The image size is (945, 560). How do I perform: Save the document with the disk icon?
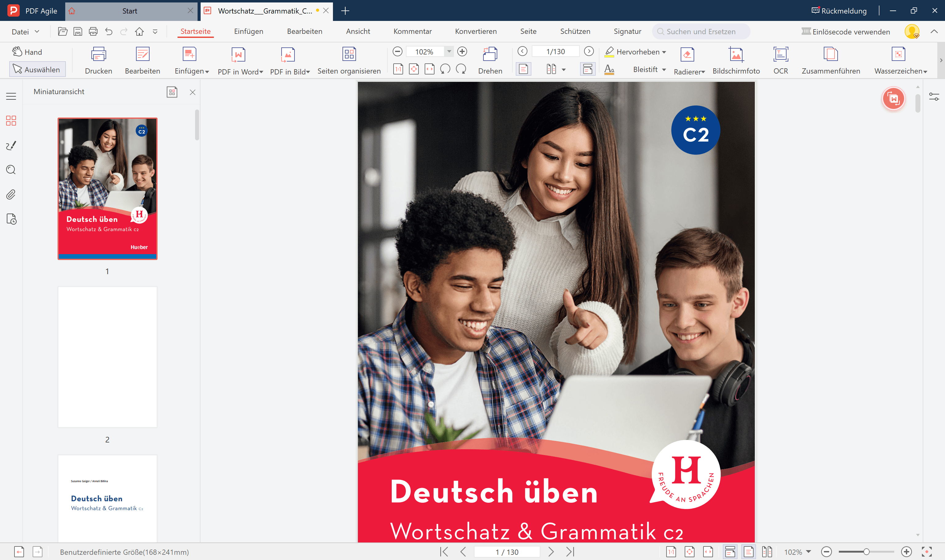pyautogui.click(x=78, y=31)
